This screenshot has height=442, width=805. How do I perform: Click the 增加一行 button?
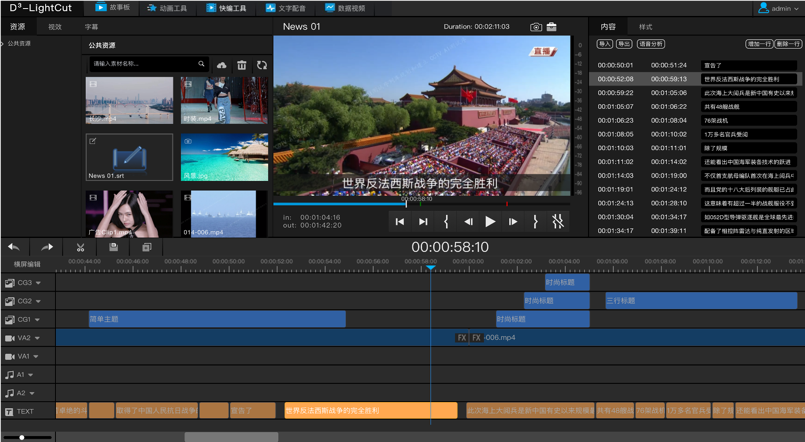pos(759,44)
